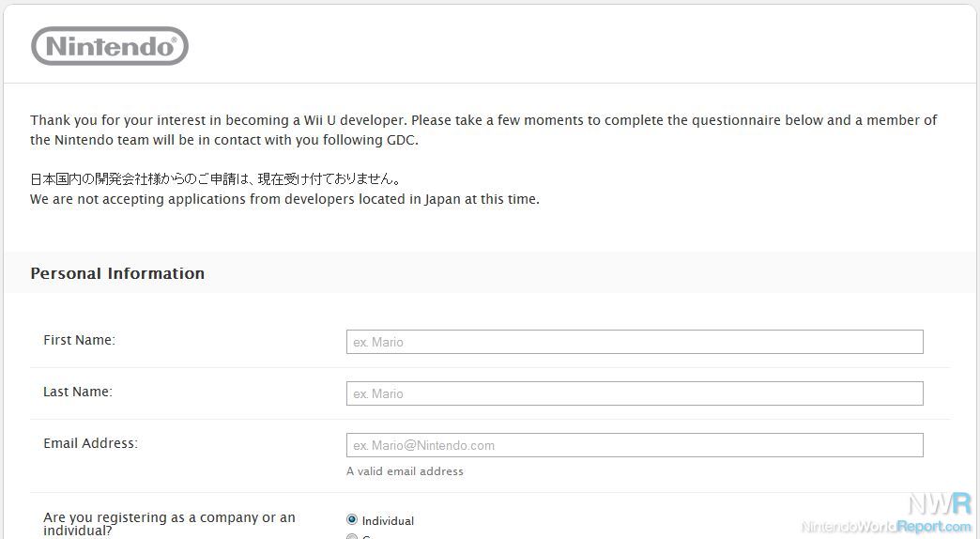This screenshot has width=980, height=539.
Task: Click the Nintendo logo
Action: pyautogui.click(x=110, y=46)
